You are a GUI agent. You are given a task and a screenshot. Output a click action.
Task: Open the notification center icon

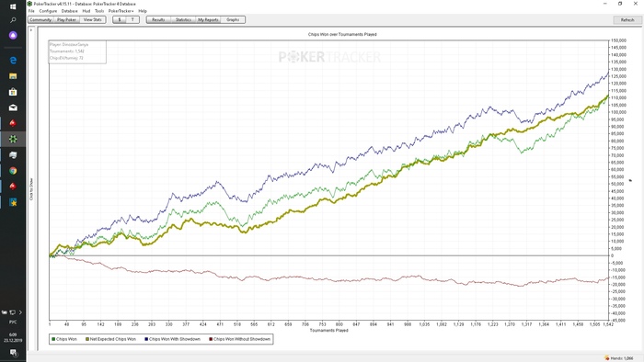tap(13, 353)
